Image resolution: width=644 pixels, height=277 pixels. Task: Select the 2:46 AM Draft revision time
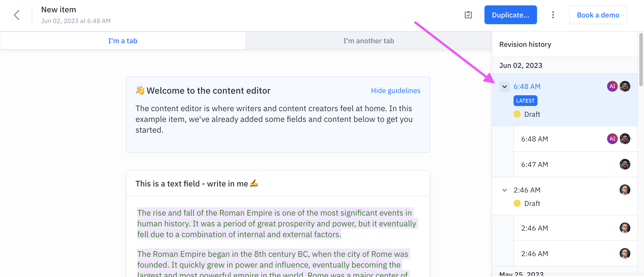click(x=527, y=190)
